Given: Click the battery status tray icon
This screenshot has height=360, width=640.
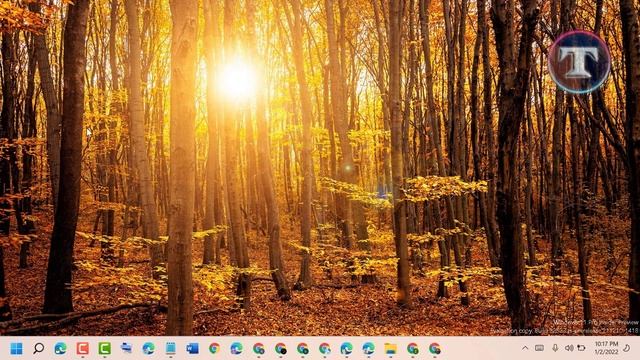Looking at the screenshot, I should click(581, 348).
